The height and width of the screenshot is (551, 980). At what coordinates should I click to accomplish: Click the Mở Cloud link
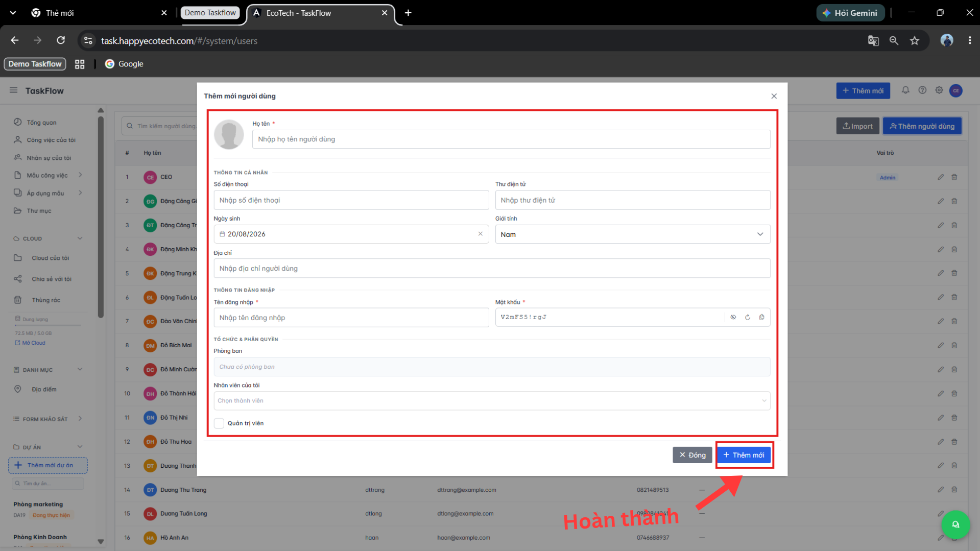(x=30, y=343)
